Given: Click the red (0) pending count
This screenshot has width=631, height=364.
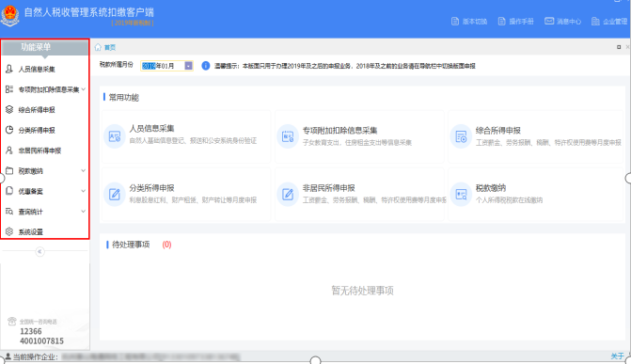Looking at the screenshot, I should pos(166,245).
